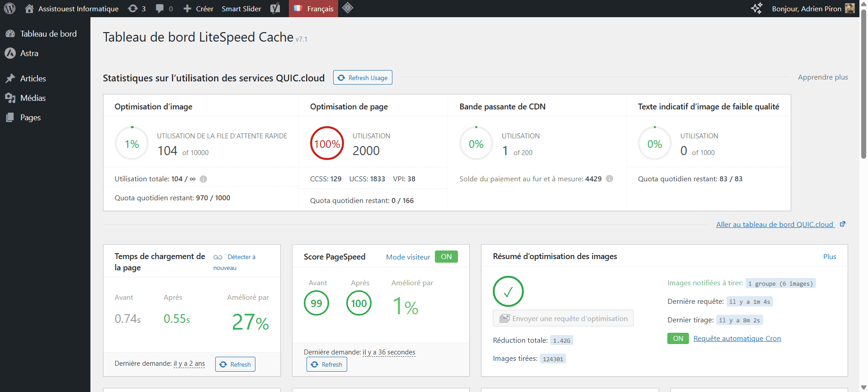Open the comments bubble icon
Viewport: 868px width, 392px height.
pyautogui.click(x=164, y=9)
